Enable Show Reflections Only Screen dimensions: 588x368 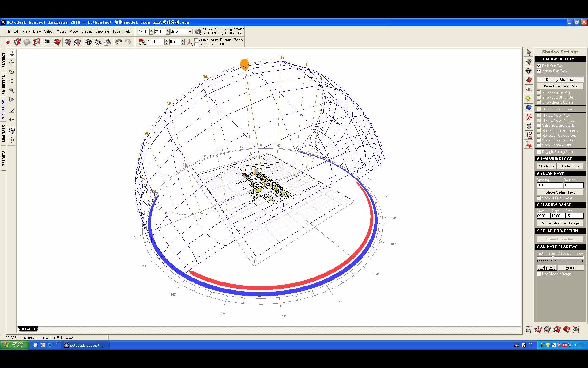pos(539,140)
